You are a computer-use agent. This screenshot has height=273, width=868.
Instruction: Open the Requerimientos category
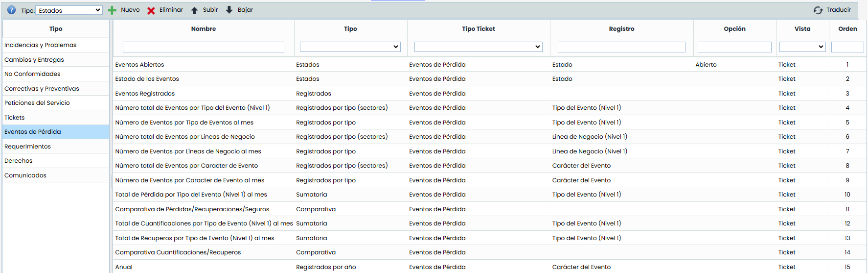point(27,147)
